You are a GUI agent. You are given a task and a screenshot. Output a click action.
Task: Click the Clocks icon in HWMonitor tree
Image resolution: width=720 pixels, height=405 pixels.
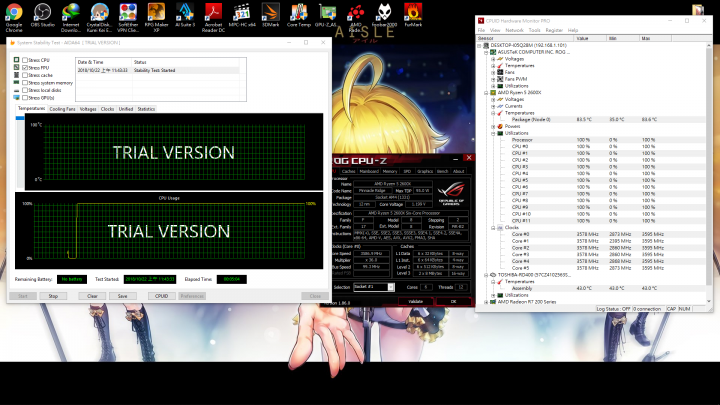(500, 227)
